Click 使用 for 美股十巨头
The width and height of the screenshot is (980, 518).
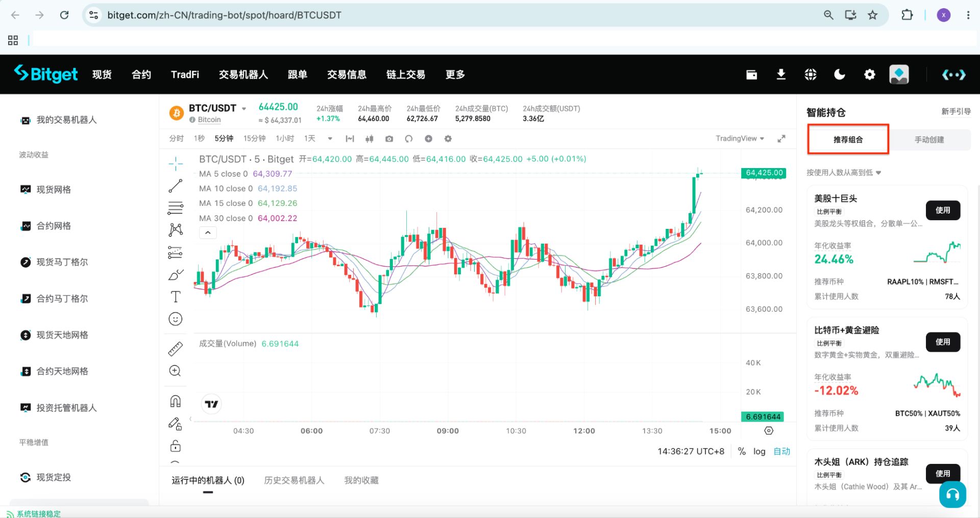pos(943,210)
